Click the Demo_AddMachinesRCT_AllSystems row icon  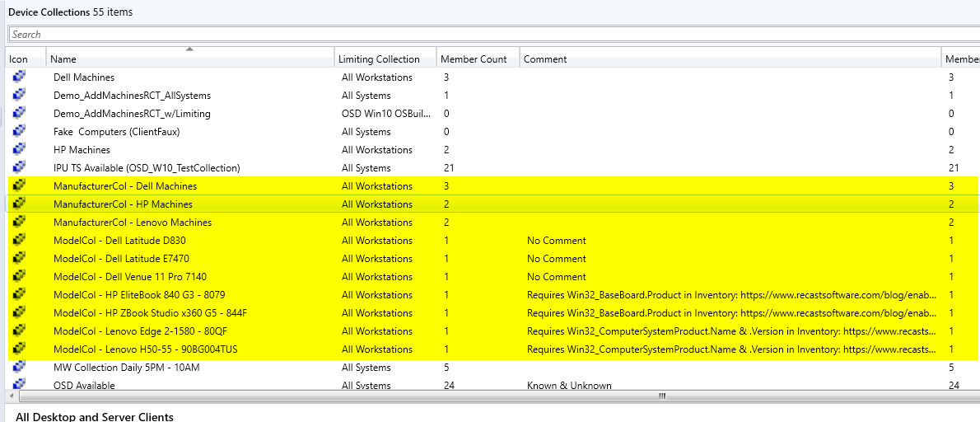click(19, 95)
